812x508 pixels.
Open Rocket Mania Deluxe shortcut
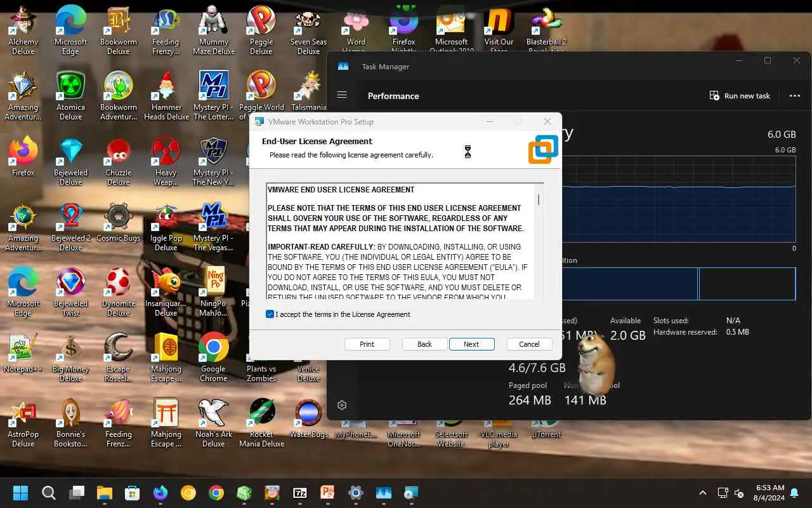click(261, 423)
